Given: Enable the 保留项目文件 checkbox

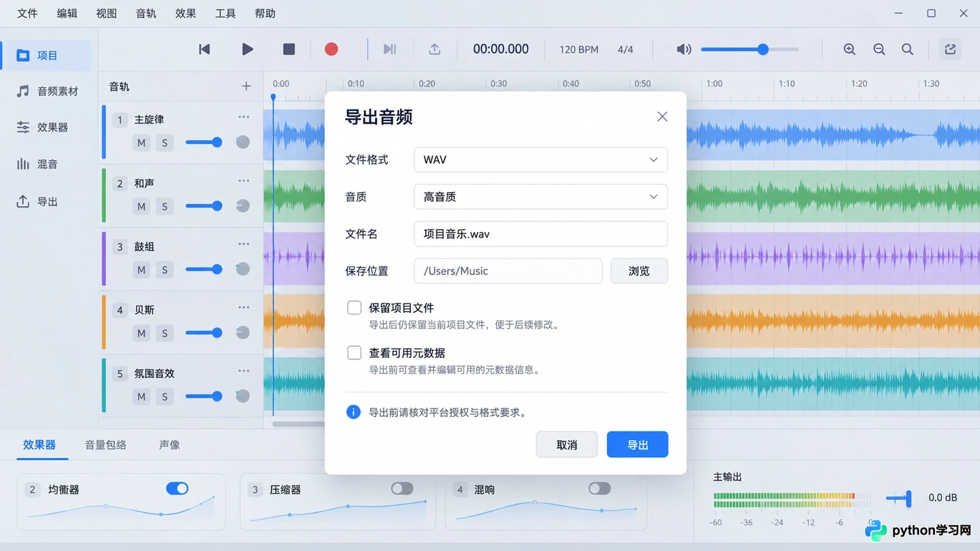Looking at the screenshot, I should pos(354,307).
